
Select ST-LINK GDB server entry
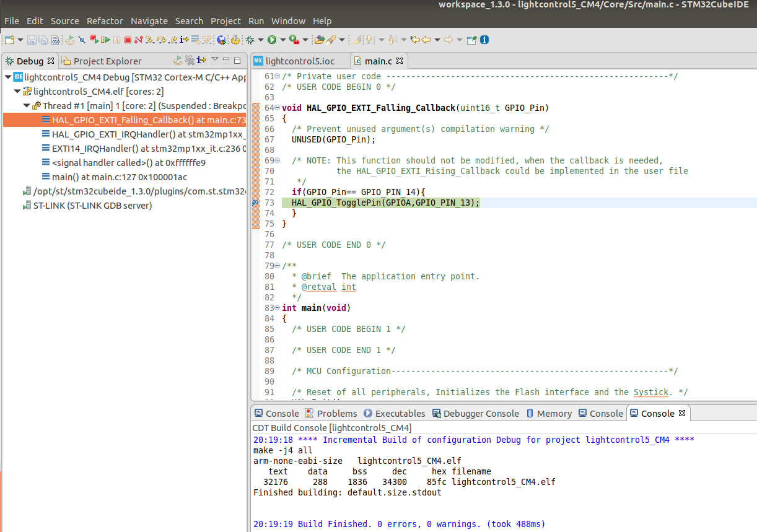[x=87, y=205]
